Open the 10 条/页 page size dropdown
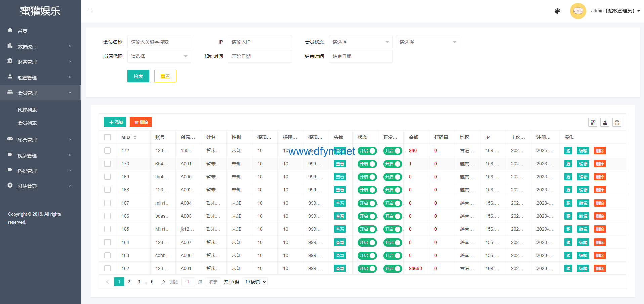The height and width of the screenshot is (304, 644). (x=255, y=282)
